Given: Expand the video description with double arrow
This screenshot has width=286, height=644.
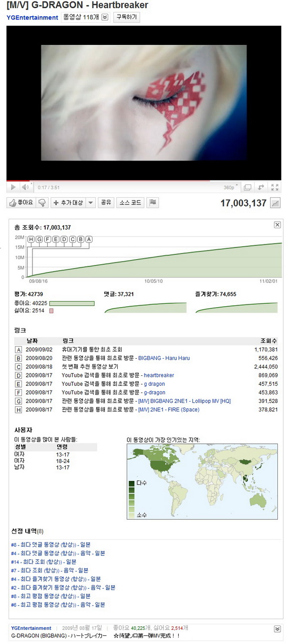Looking at the screenshot, I should pos(277,629).
